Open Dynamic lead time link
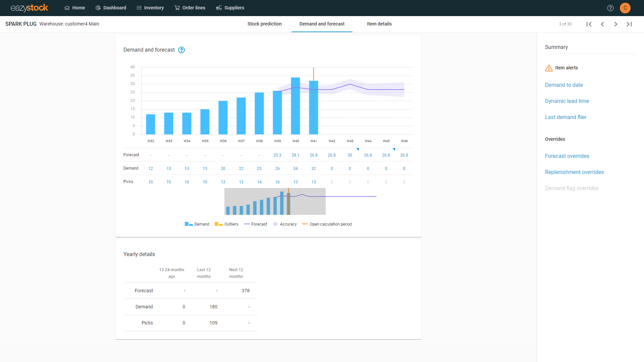 [567, 101]
